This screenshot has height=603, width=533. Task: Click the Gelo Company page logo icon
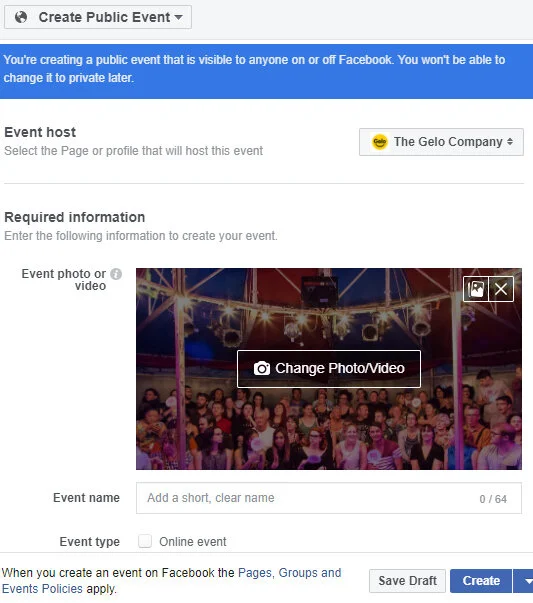pyautogui.click(x=380, y=142)
